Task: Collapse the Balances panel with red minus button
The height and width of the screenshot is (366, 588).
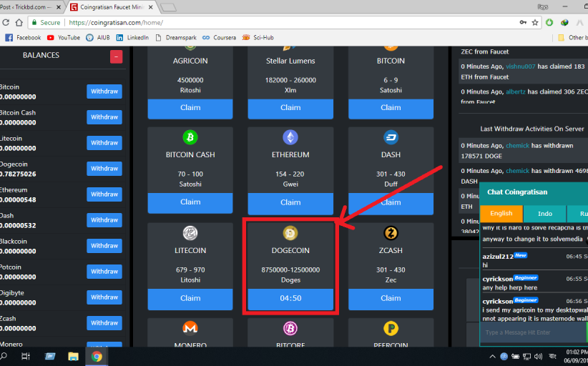Action: coord(116,57)
